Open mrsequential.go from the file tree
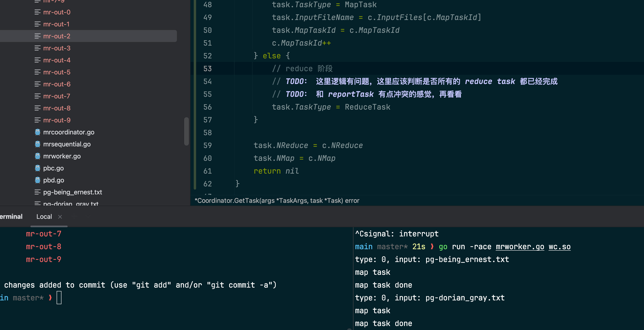The image size is (644, 330). point(67,144)
